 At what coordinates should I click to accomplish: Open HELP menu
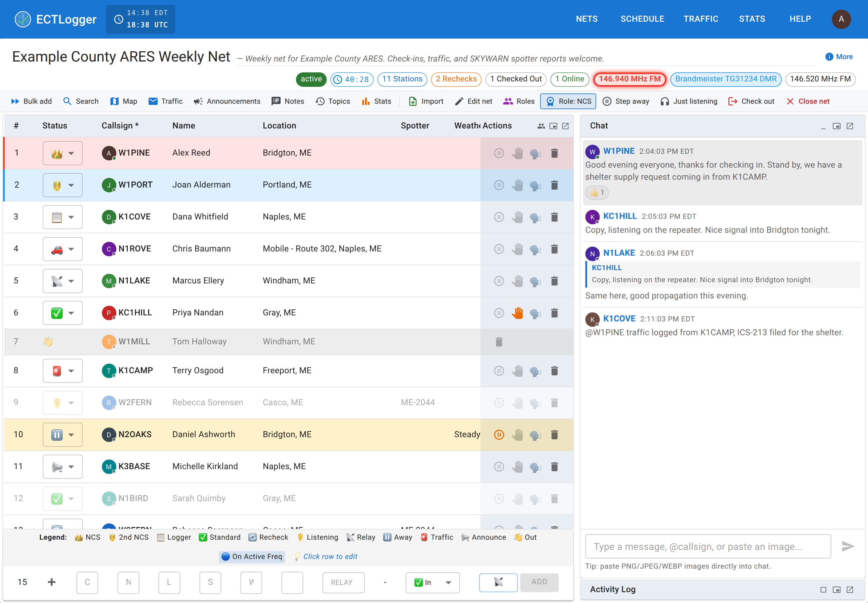tap(800, 19)
